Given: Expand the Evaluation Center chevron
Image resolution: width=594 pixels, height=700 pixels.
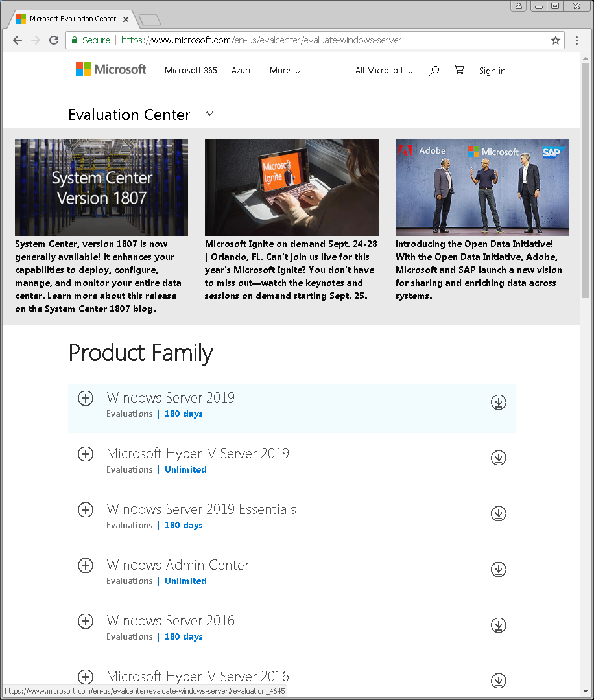Looking at the screenshot, I should 209,114.
